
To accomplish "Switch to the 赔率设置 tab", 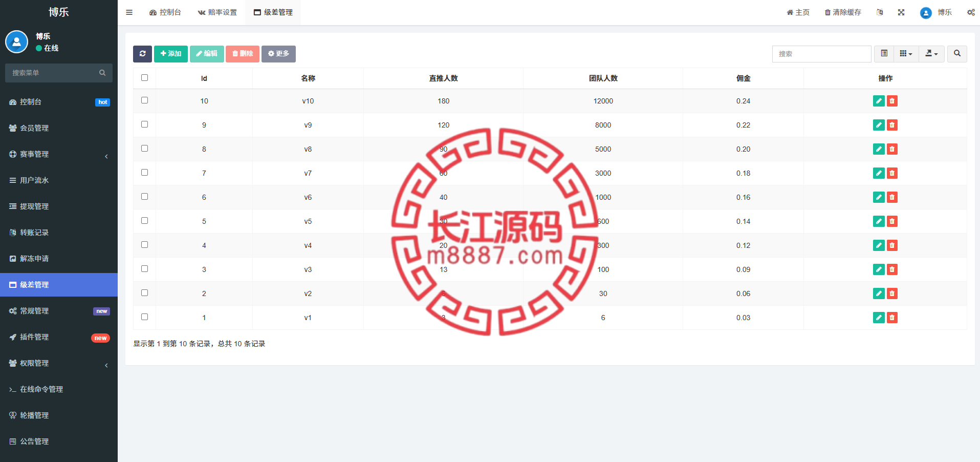I will coord(217,12).
